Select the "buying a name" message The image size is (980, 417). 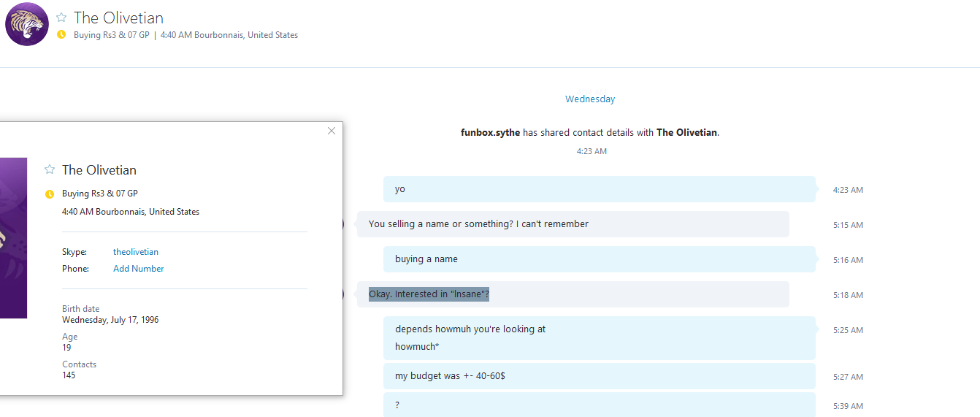[x=599, y=259]
